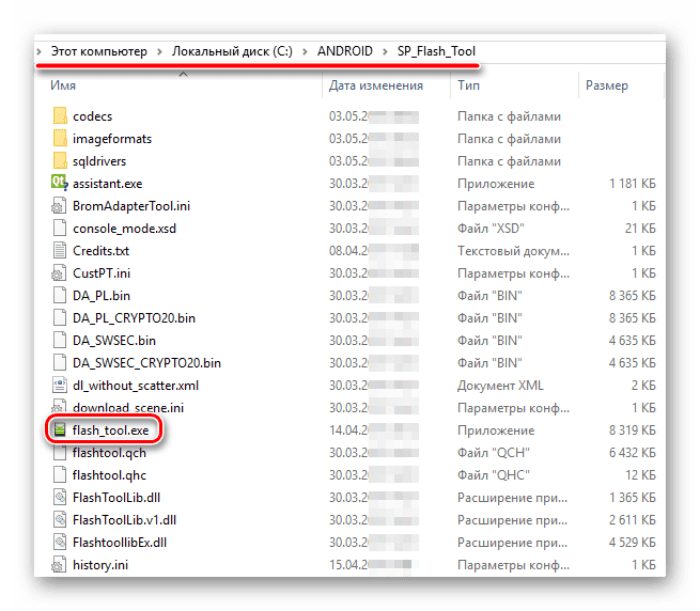Expand chevron before Этот компьютер breadcrumb
This screenshot has width=700, height=611.
pyautogui.click(x=39, y=52)
